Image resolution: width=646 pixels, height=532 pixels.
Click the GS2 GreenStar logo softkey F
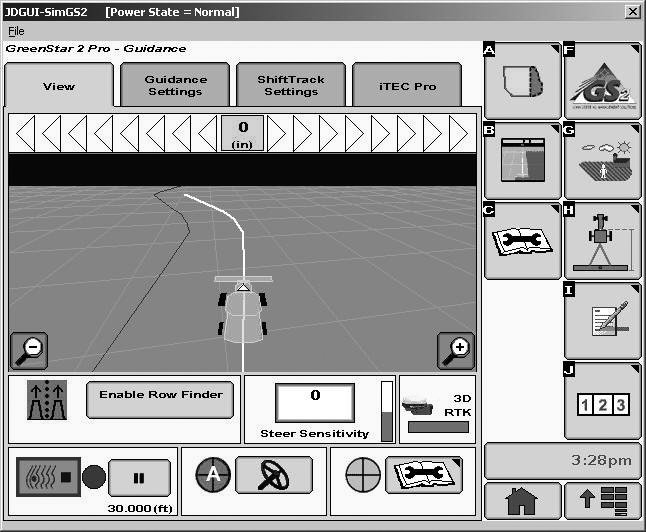602,80
